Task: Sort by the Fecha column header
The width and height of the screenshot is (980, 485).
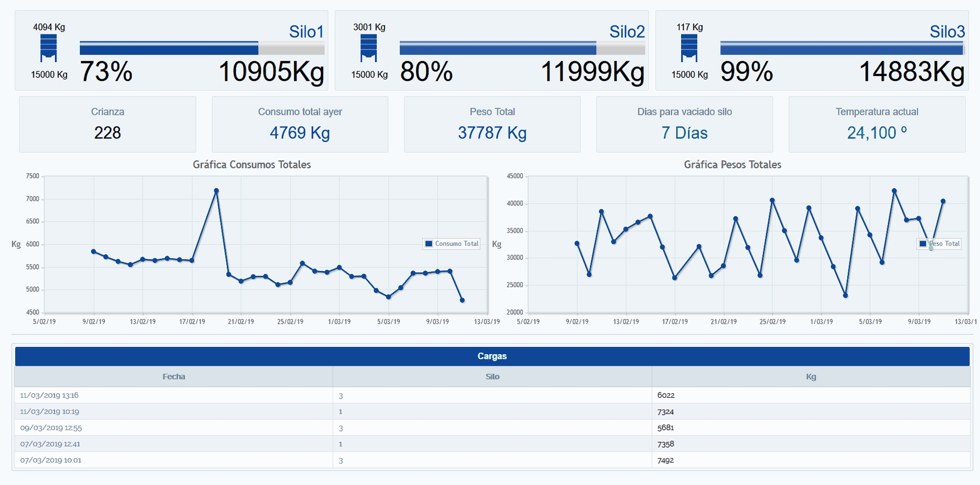Action: pyautogui.click(x=174, y=377)
